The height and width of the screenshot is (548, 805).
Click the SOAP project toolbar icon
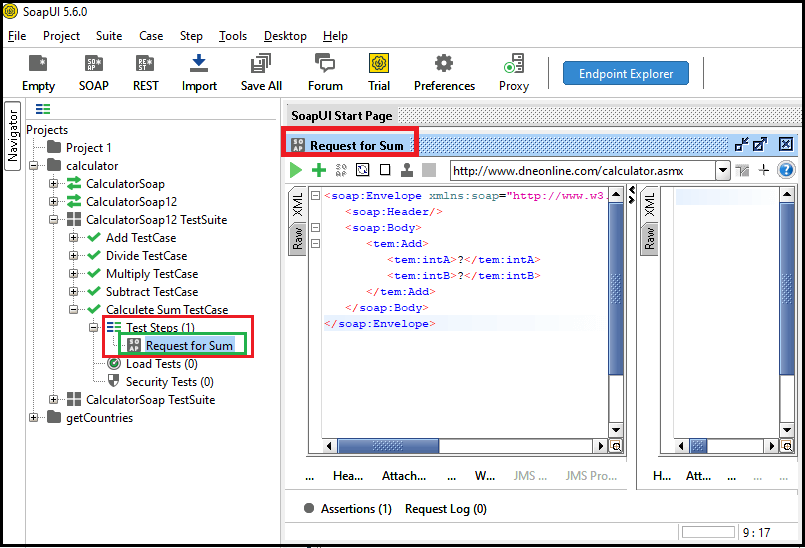[x=93, y=64]
